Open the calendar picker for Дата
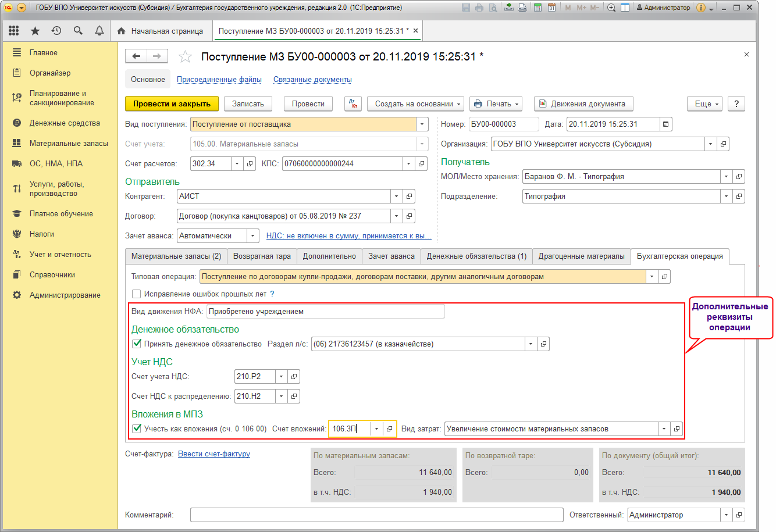This screenshot has height=532, width=776. pos(666,124)
